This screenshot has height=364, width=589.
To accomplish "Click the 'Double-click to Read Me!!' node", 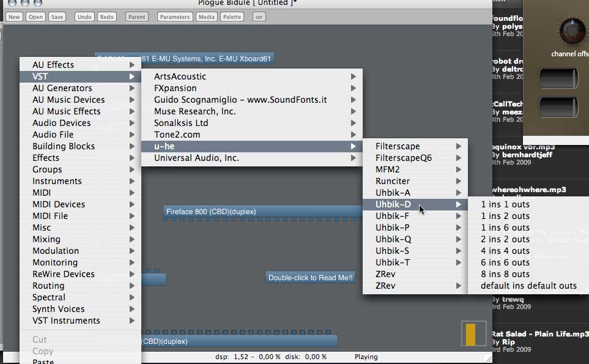I will click(310, 278).
